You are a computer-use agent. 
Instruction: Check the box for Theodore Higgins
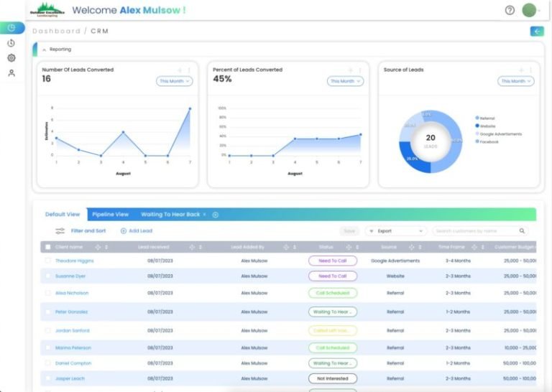coord(48,261)
